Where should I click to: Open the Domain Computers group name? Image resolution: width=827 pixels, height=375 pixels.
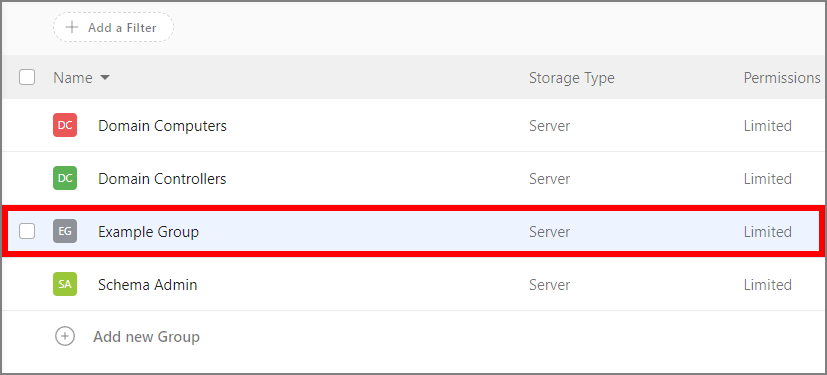[x=162, y=126]
